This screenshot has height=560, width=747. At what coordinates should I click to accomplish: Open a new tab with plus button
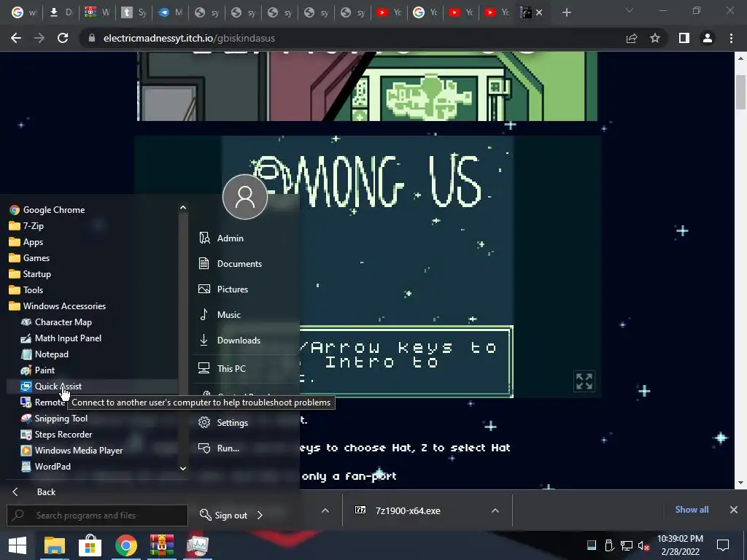point(566,12)
